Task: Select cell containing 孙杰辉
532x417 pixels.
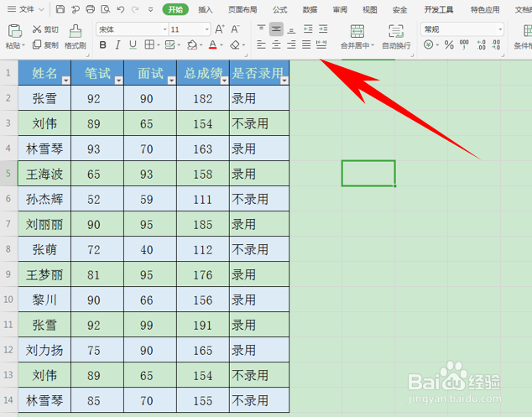Action: coord(44,199)
